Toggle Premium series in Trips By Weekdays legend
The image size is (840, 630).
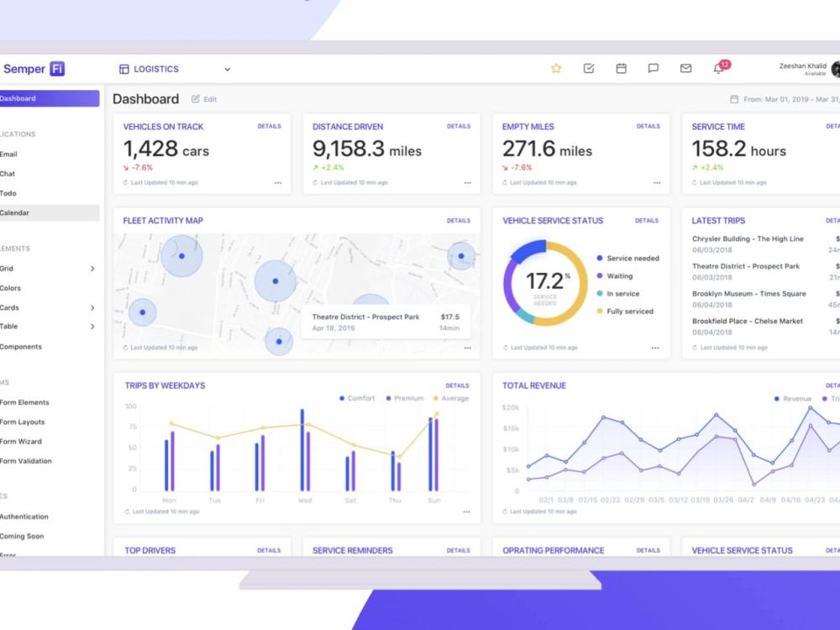[x=405, y=398]
